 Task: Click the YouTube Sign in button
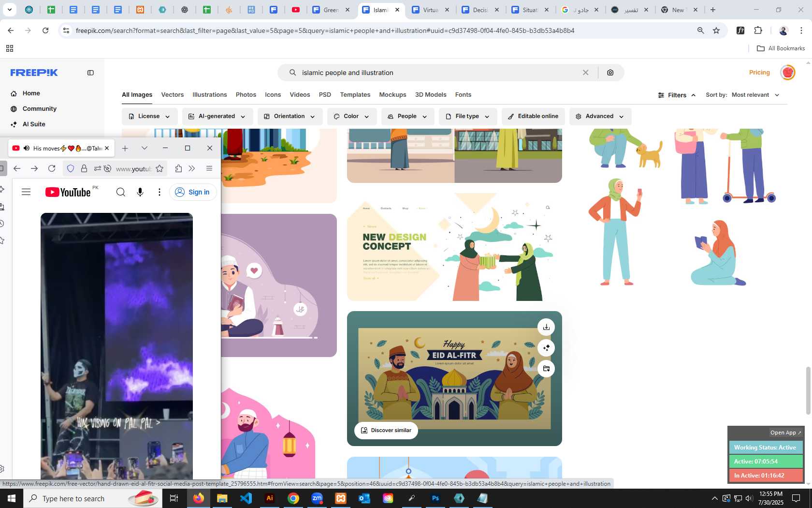tap(193, 192)
